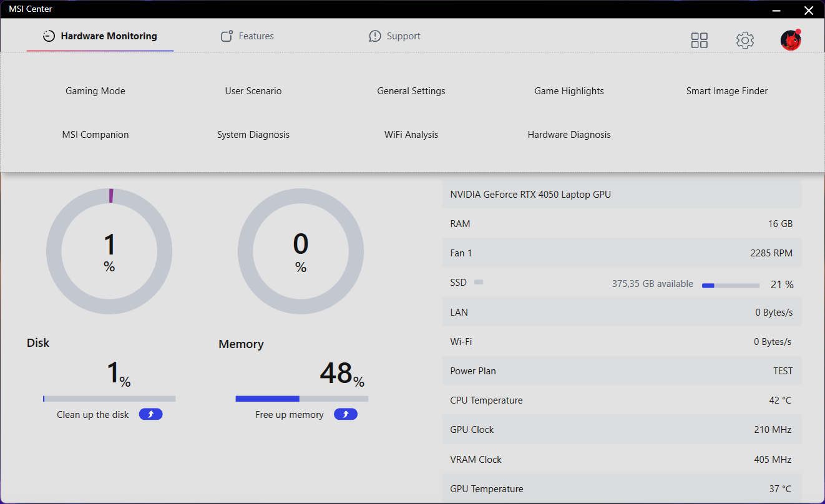825x504 pixels.
Task: Open MSI Companion feature
Action: tap(95, 135)
